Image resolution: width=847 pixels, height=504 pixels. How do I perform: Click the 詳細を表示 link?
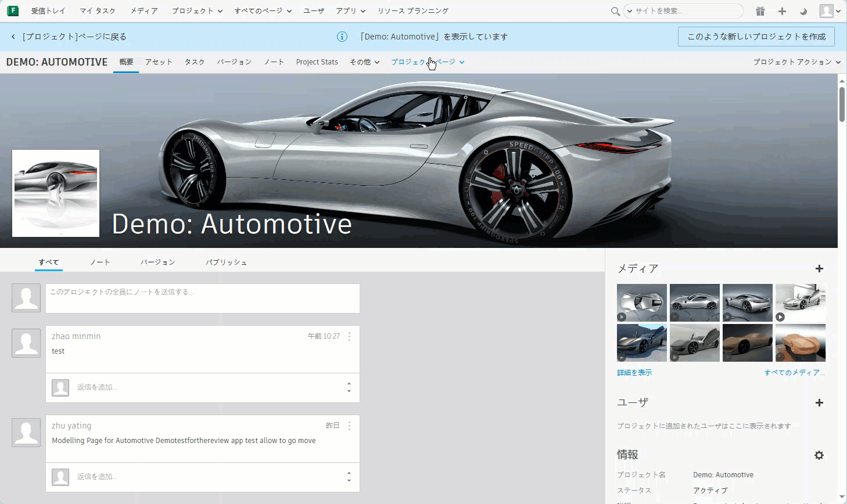[634, 373]
